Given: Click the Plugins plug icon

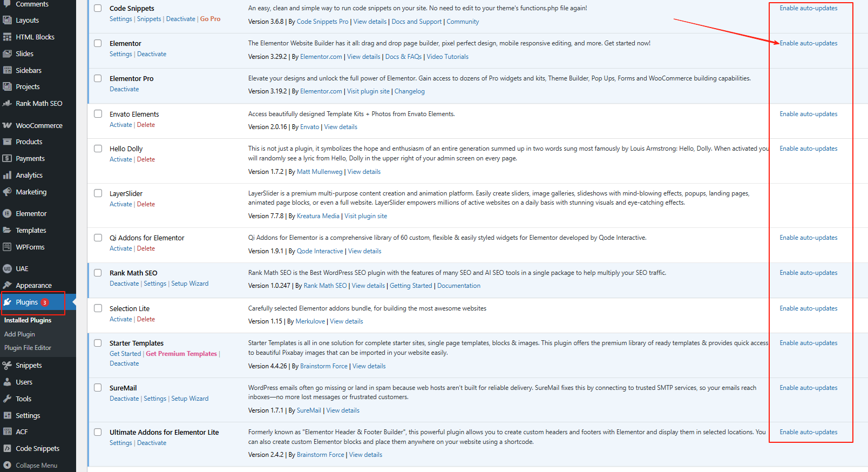Looking at the screenshot, I should point(7,302).
